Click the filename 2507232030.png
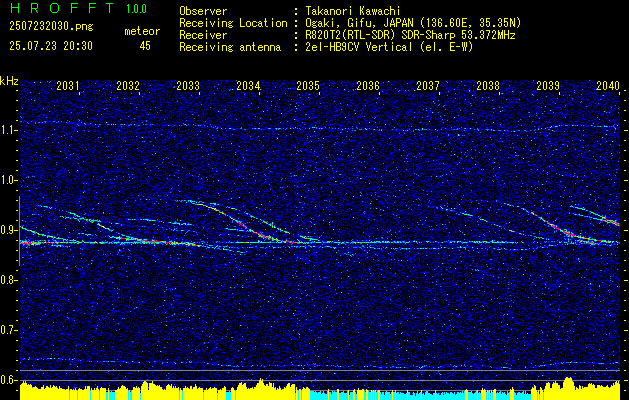The width and height of the screenshot is (629, 400). [51, 27]
